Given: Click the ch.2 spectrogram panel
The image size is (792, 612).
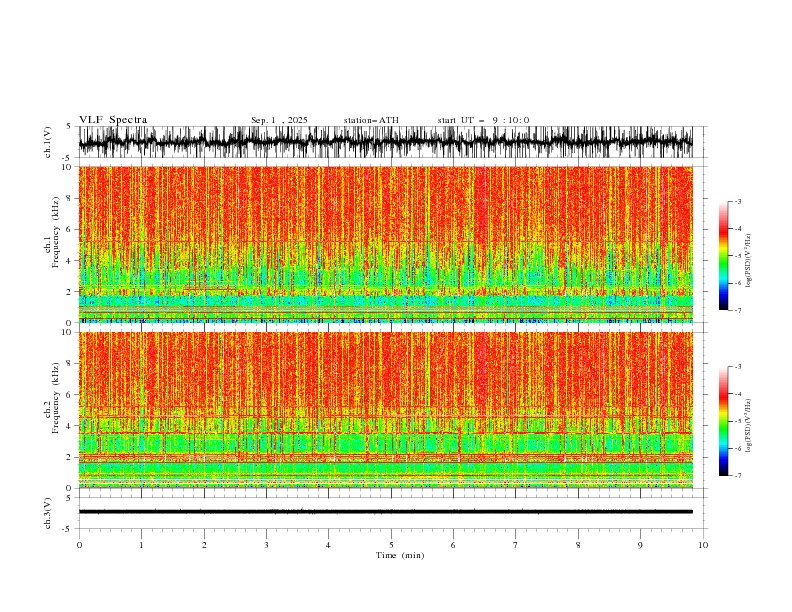Looking at the screenshot, I should click(x=386, y=410).
